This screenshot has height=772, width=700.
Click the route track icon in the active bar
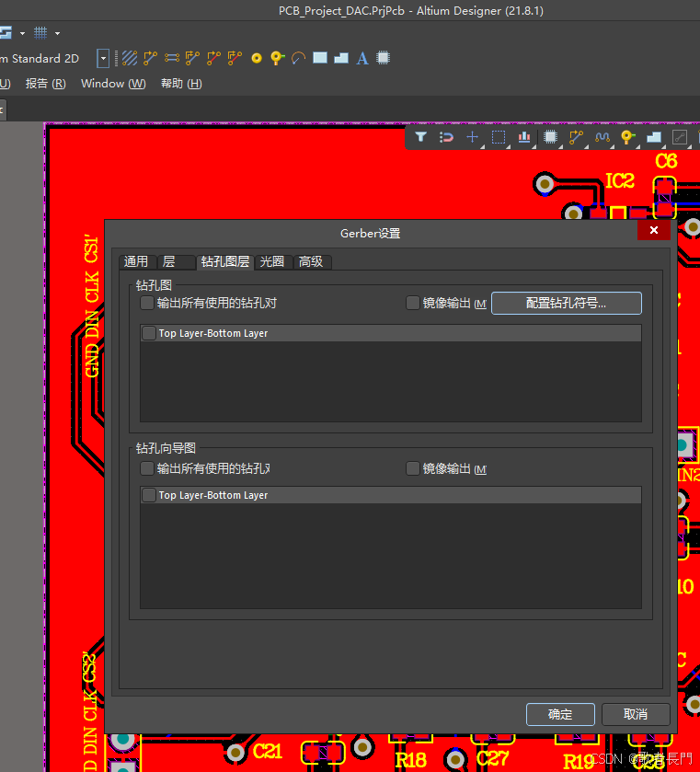pos(576,137)
